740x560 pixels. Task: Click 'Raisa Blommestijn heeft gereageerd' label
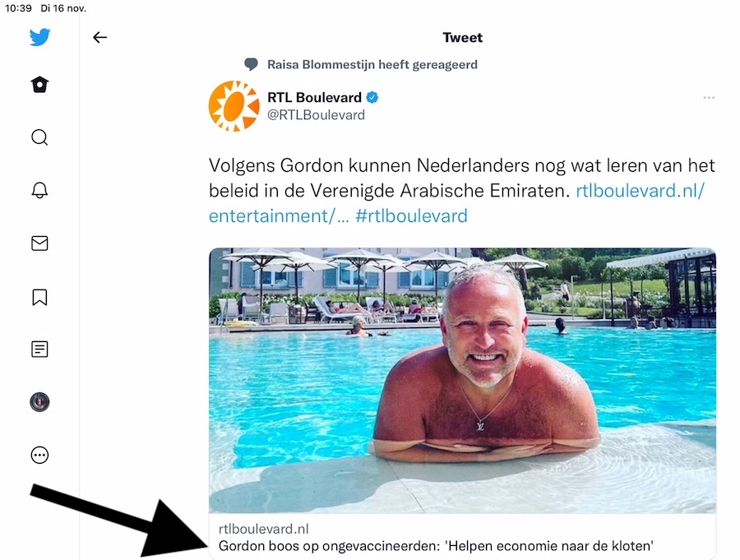click(x=372, y=65)
